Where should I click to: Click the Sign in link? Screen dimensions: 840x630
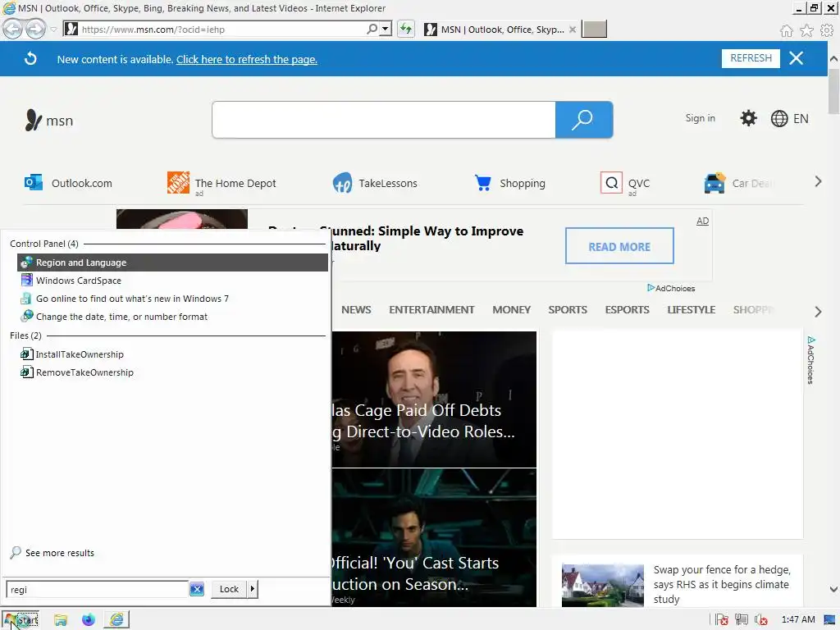point(700,118)
